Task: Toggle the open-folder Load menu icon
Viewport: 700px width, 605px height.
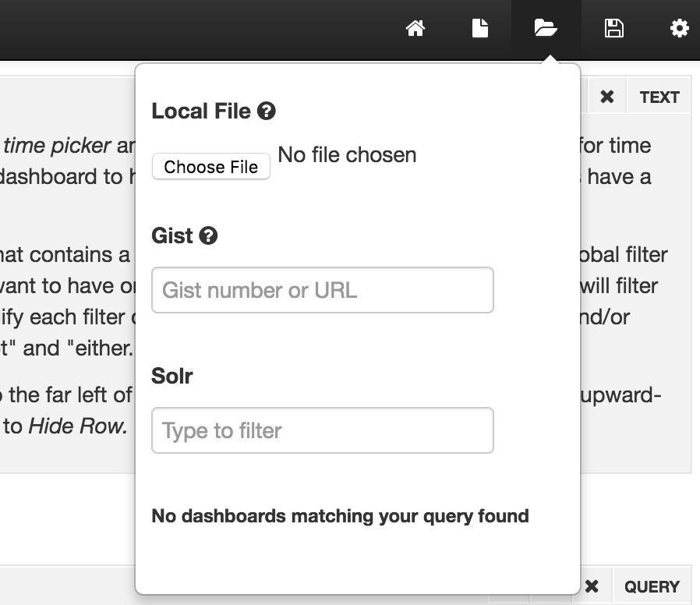Action: pos(546,29)
